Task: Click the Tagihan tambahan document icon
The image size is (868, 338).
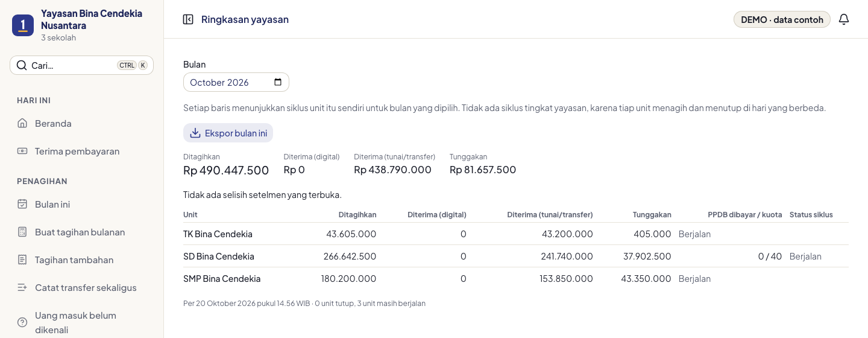Action: (x=22, y=260)
